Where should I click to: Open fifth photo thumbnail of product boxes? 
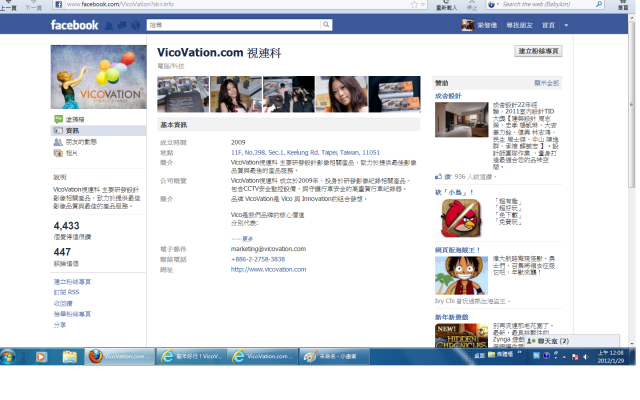pos(394,94)
